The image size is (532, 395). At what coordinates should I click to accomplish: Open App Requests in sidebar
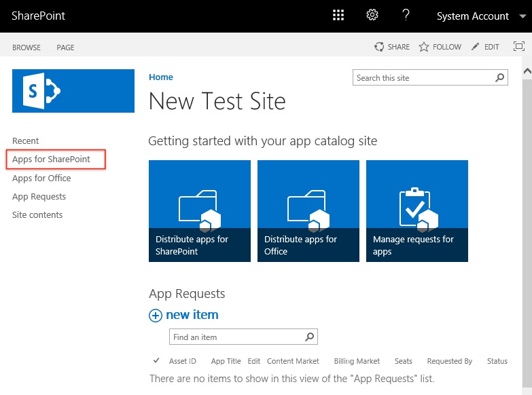tap(39, 197)
